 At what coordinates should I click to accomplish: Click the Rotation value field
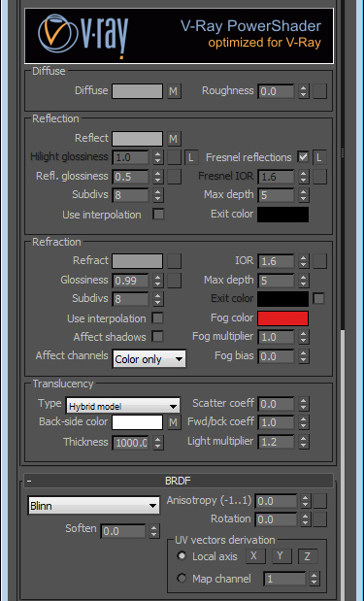[276, 519]
